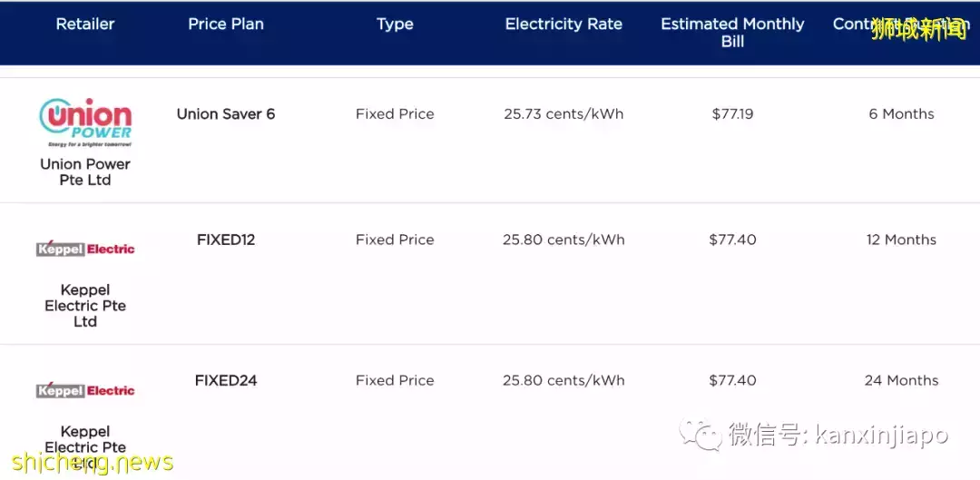The height and width of the screenshot is (480, 980).
Task: Click the WeChat icon in watermark
Action: (x=701, y=434)
